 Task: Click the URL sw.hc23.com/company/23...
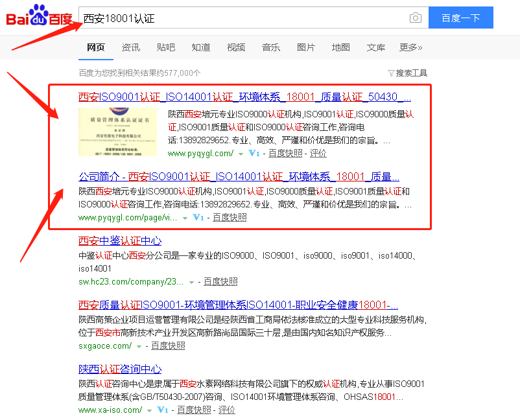[131, 282]
